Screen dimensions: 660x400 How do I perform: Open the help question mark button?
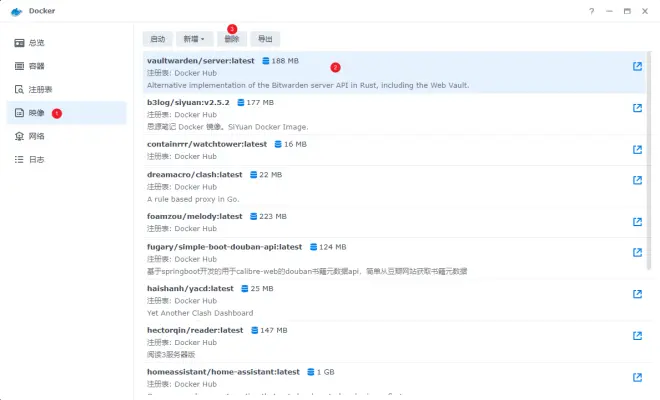tap(591, 11)
